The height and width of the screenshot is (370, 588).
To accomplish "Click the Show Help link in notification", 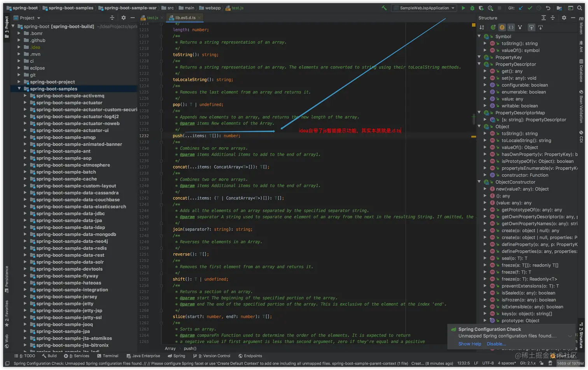I will 470,344.
